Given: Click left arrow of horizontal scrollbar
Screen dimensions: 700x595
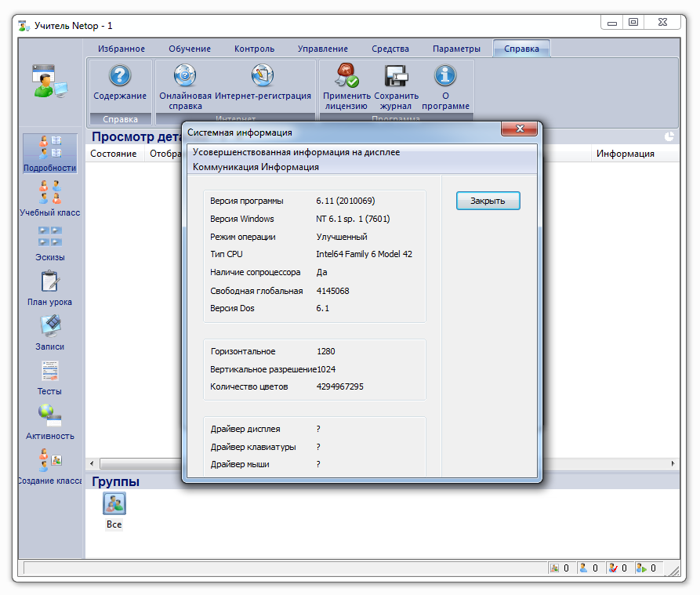Looking at the screenshot, I should [x=92, y=464].
